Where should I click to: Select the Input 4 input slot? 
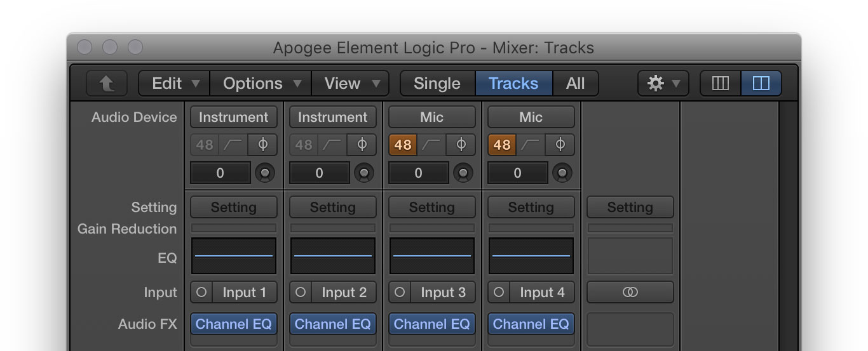(x=542, y=292)
